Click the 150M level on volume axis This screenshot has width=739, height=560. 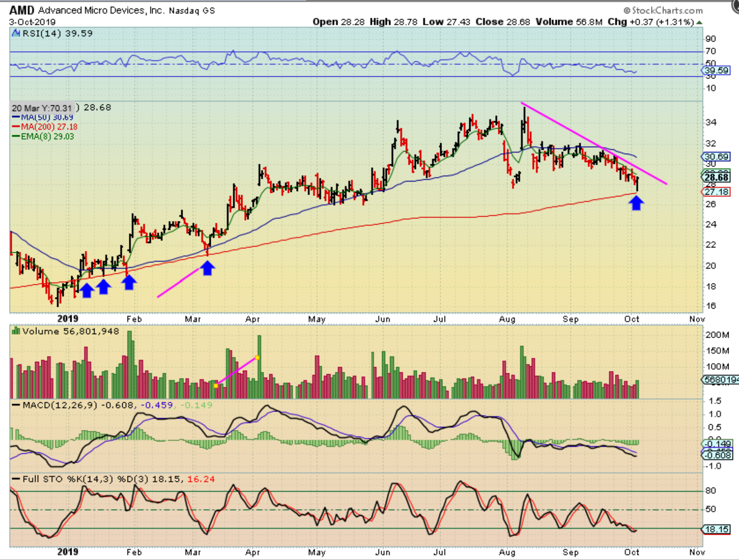[x=717, y=351]
